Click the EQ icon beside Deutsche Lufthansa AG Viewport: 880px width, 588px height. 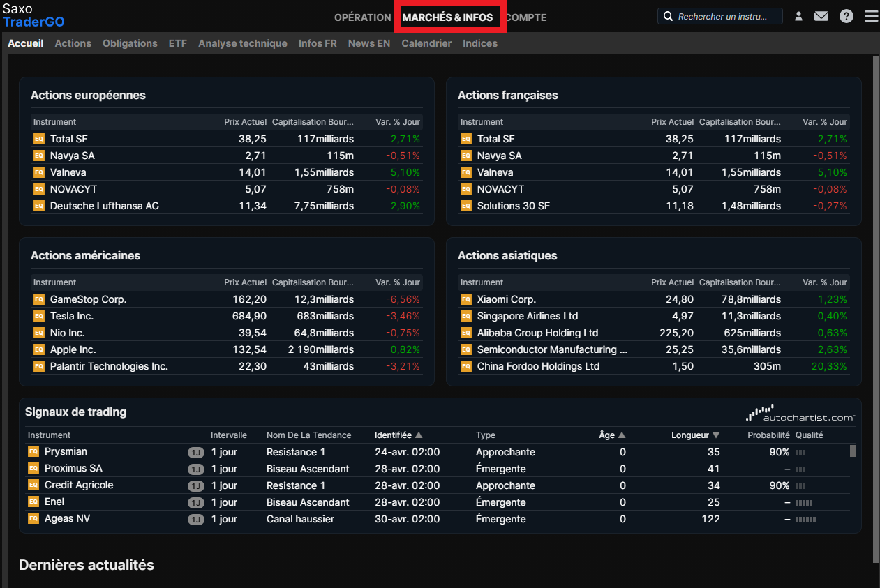[38, 206]
